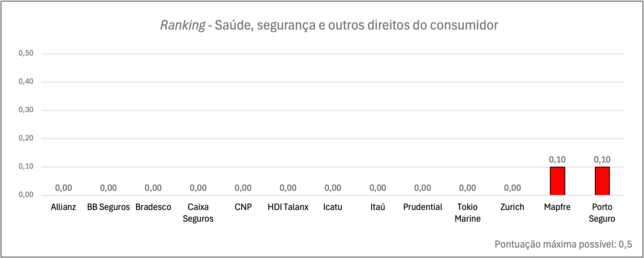This screenshot has height=258, width=644.
Task: Click the BB Seguros axis label
Action: point(108,207)
